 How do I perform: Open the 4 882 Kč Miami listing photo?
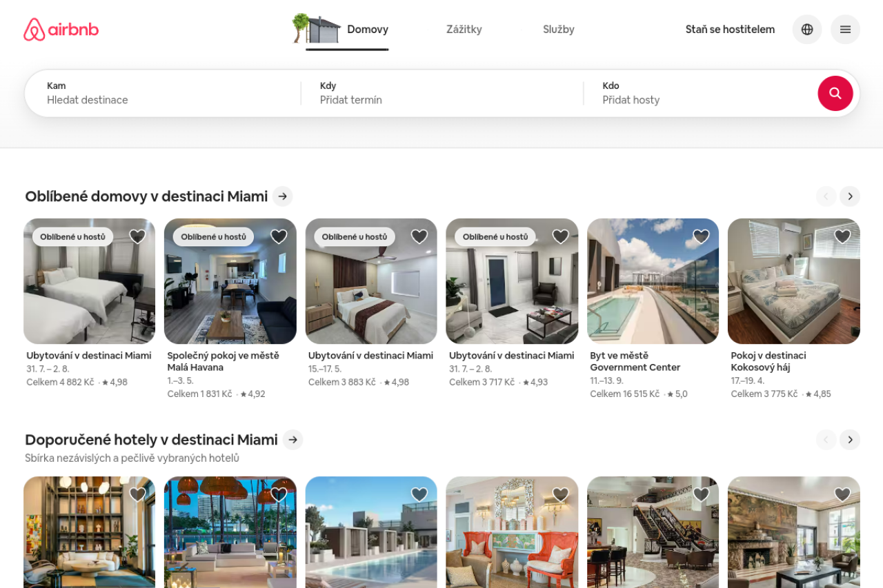coord(90,281)
